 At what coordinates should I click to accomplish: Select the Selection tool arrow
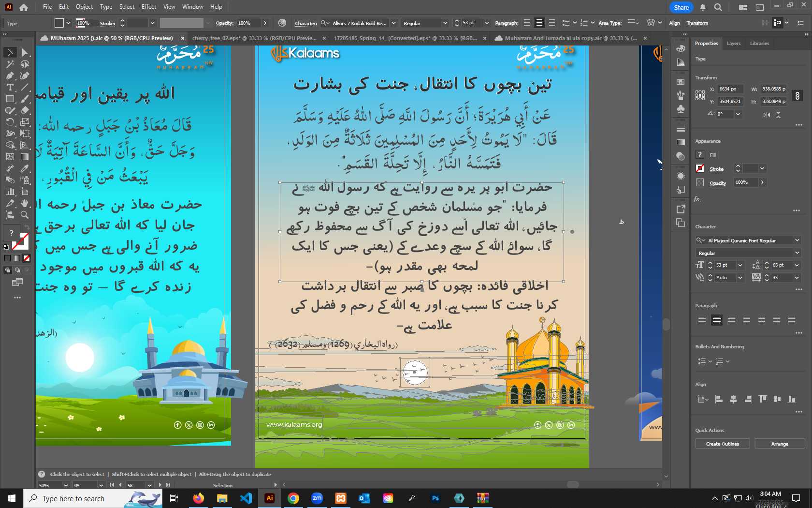(x=10, y=52)
